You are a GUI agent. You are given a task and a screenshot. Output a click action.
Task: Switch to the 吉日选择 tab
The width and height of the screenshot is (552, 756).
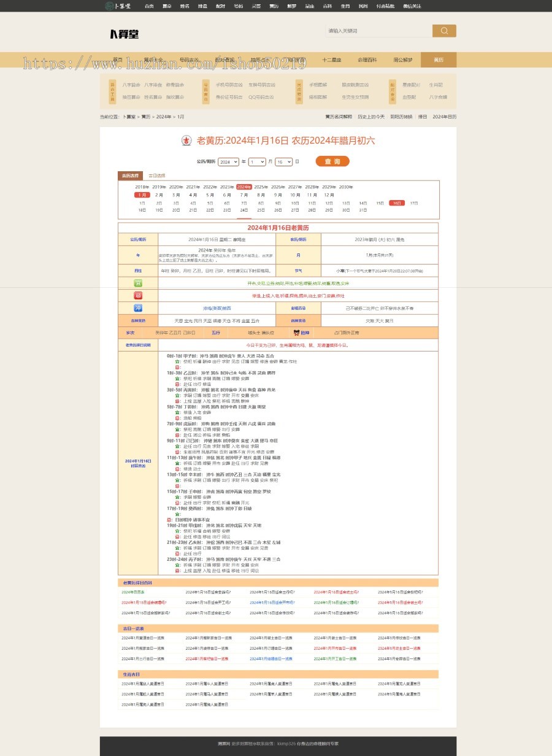[x=156, y=175]
